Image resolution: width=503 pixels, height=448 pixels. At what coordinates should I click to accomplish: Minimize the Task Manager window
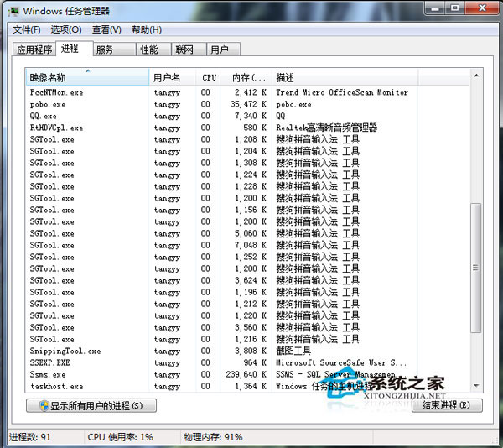(x=435, y=8)
